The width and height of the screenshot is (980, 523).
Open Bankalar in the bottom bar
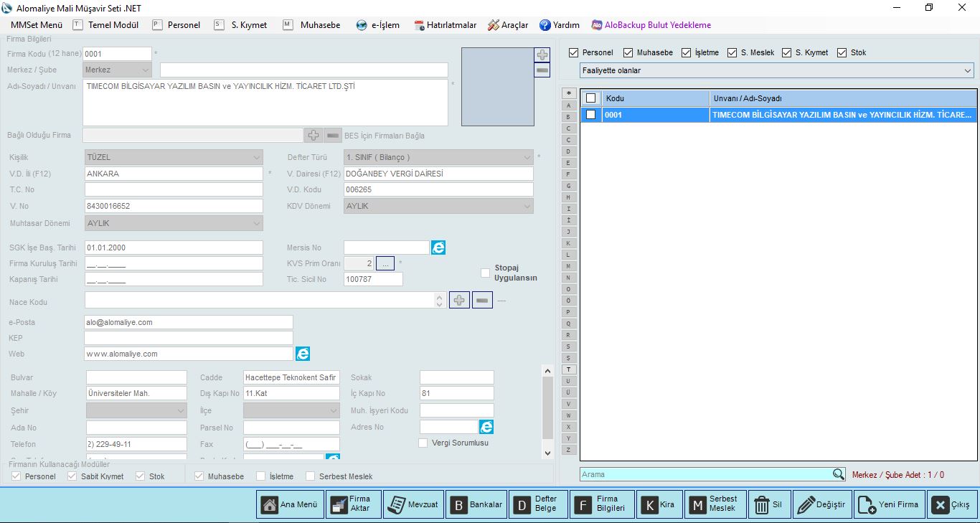point(476,504)
